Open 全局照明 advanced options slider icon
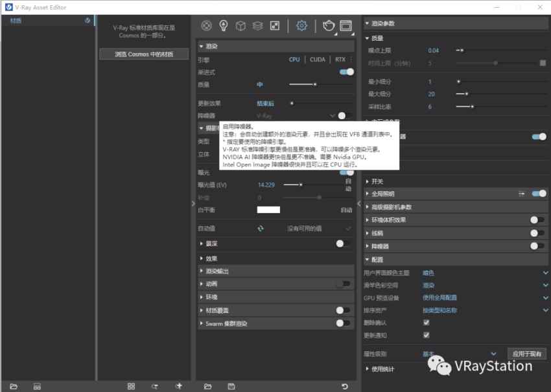551x392 pixels. tap(521, 194)
